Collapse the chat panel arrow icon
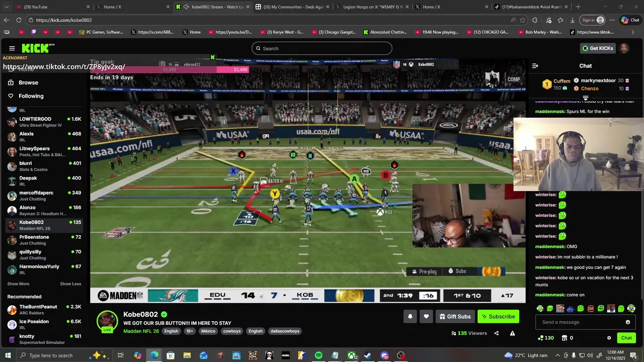 pyautogui.click(x=535, y=66)
